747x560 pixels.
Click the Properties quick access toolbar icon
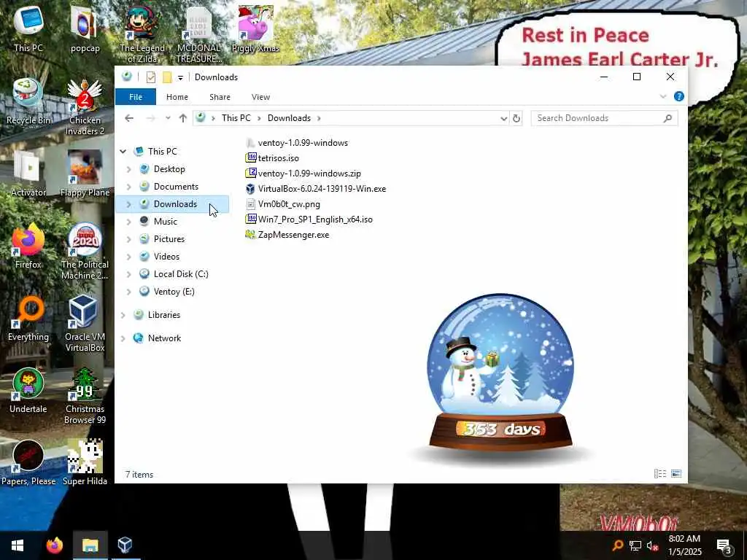tap(150, 77)
